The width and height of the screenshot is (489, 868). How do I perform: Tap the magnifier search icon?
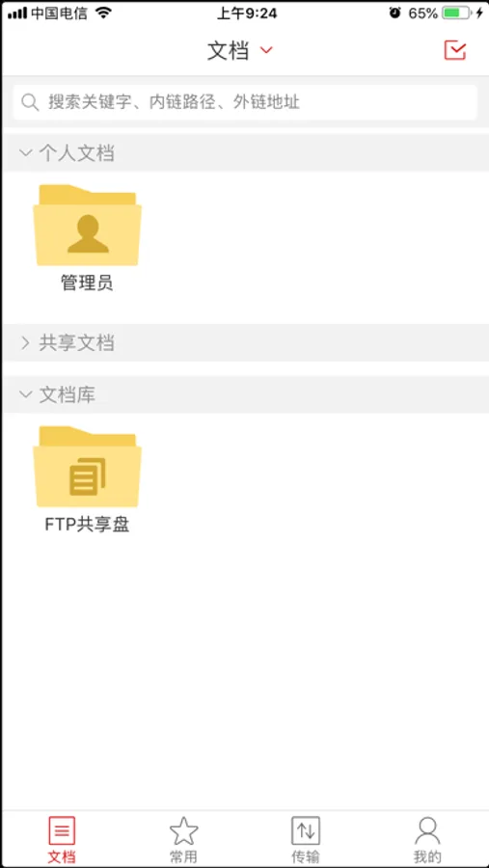click(x=29, y=102)
